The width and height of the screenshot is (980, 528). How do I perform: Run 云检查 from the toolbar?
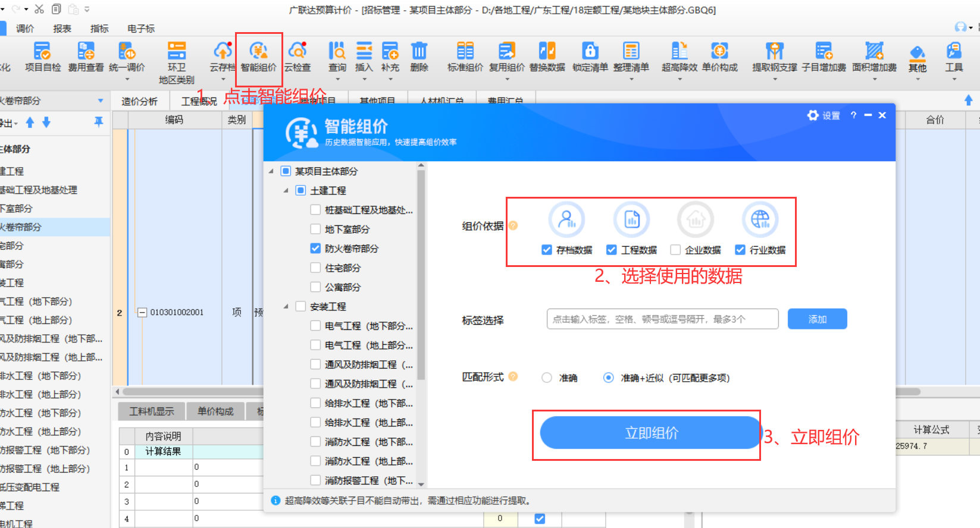[297, 57]
